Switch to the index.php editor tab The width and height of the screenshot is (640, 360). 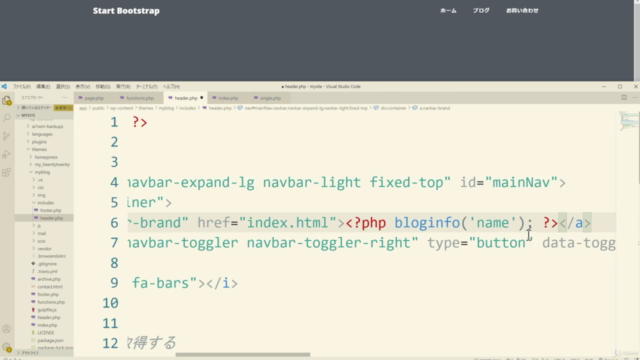coord(228,98)
